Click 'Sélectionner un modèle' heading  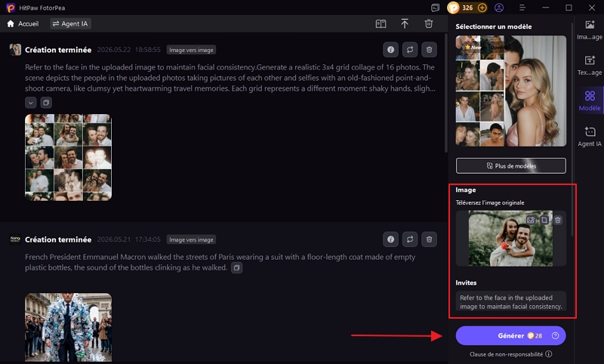[494, 26]
